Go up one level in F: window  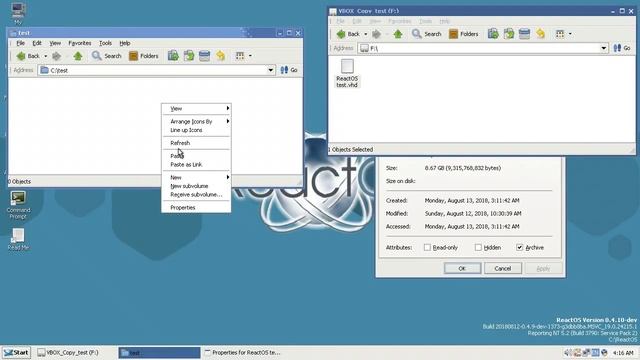398,34
